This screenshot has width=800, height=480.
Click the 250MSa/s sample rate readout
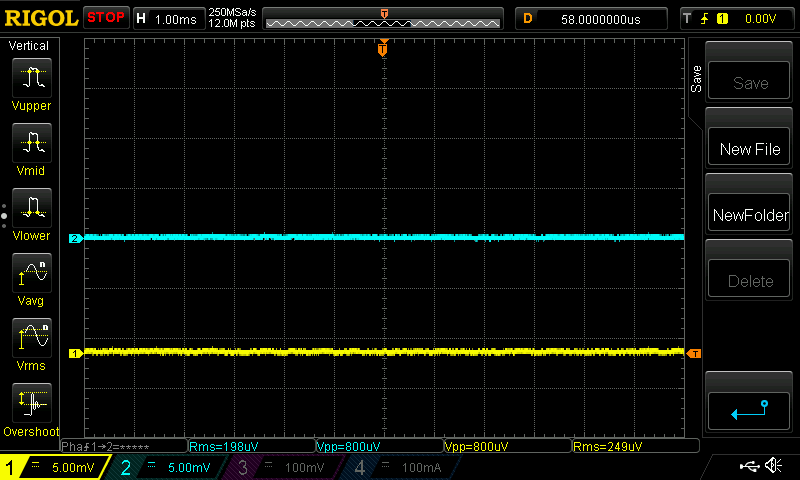point(232,12)
